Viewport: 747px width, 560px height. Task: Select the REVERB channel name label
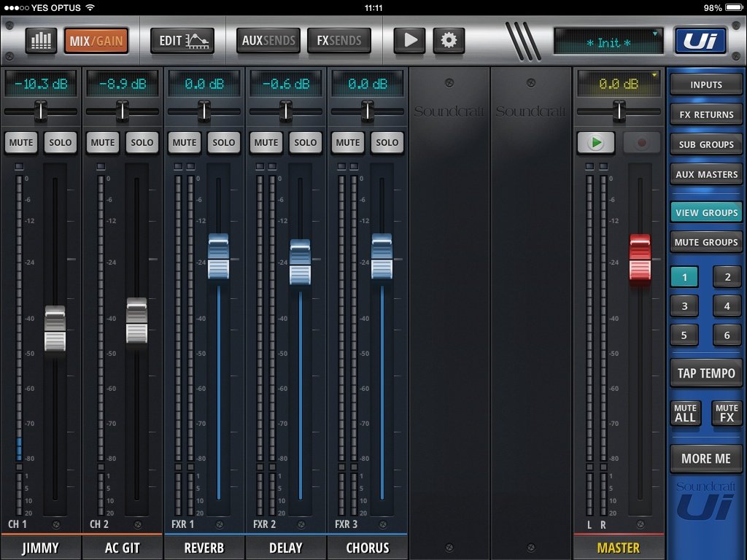coord(204,548)
